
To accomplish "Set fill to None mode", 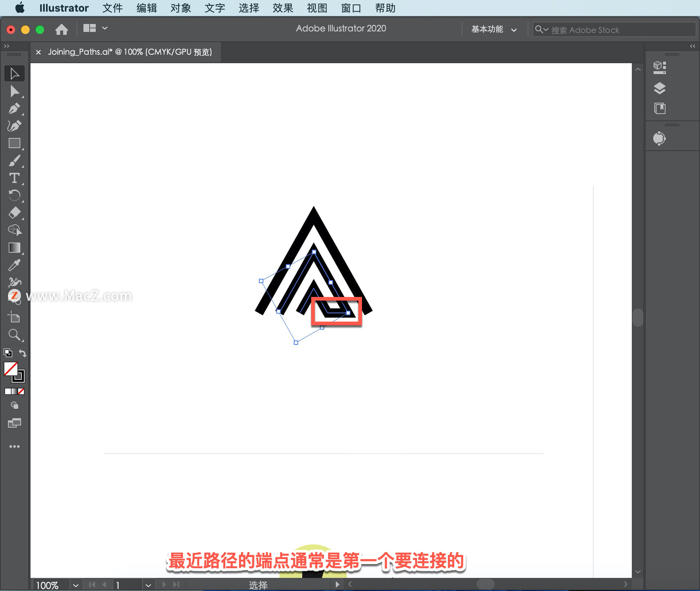I will [22, 391].
